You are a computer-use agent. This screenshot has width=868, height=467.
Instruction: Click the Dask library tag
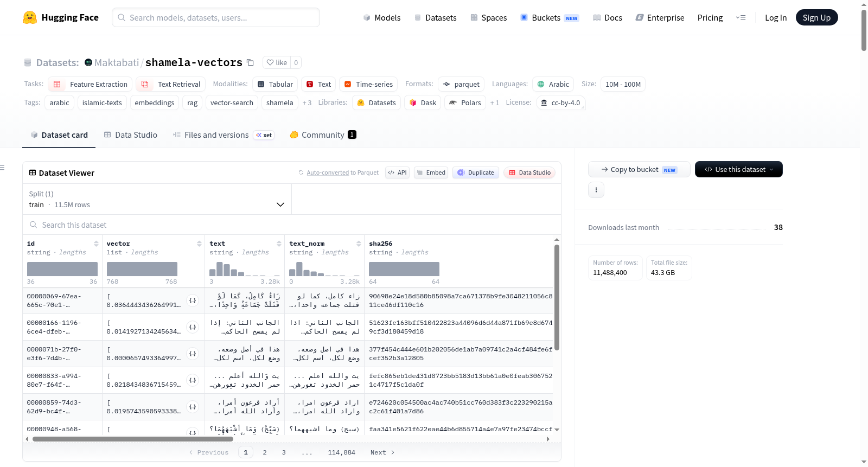click(423, 103)
